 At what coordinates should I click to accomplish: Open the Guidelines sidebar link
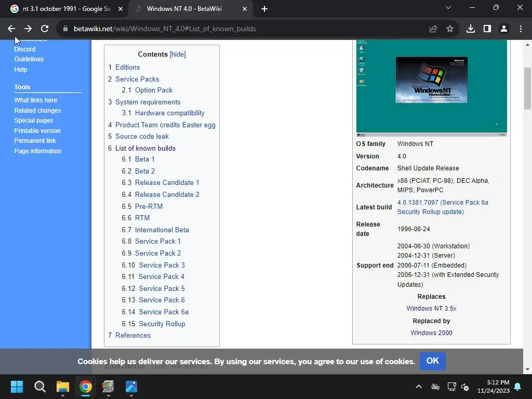click(29, 59)
